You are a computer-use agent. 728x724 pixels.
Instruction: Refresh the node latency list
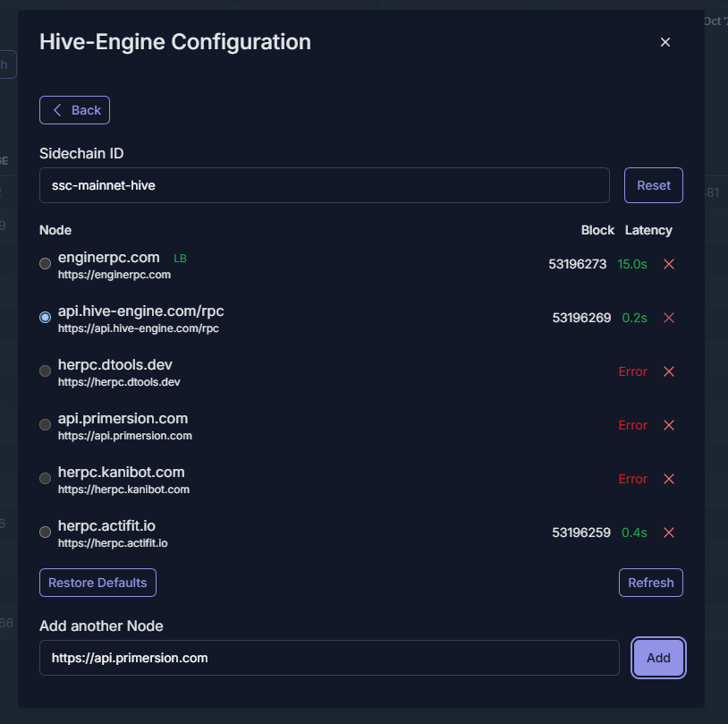tap(650, 583)
